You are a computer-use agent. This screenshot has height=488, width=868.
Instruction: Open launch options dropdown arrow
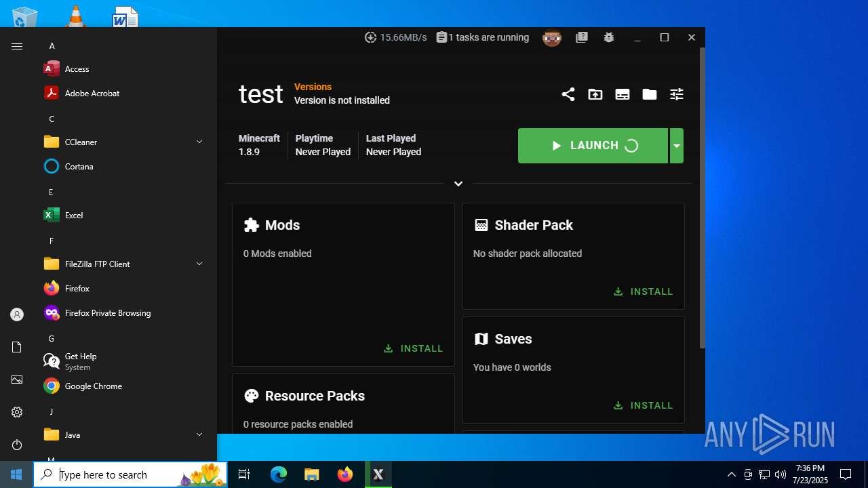coord(677,146)
